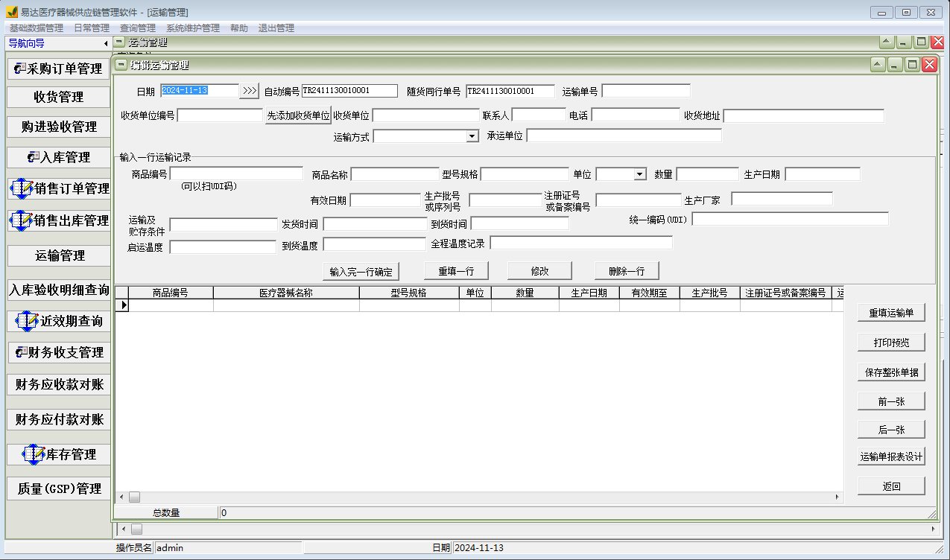
Task: Open the 查询管理 menu
Action: click(x=138, y=28)
